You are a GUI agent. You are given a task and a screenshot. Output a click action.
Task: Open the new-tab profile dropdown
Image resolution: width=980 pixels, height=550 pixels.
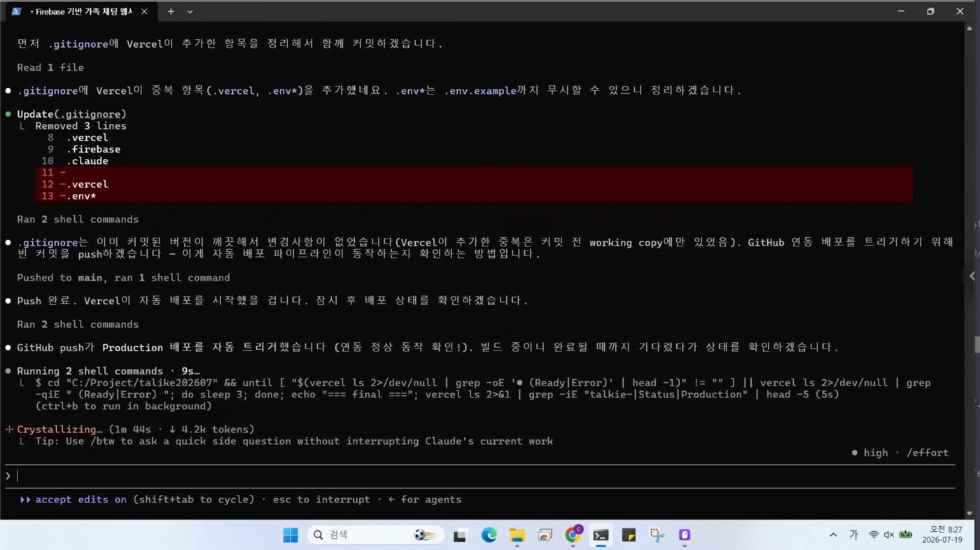pyautogui.click(x=190, y=11)
